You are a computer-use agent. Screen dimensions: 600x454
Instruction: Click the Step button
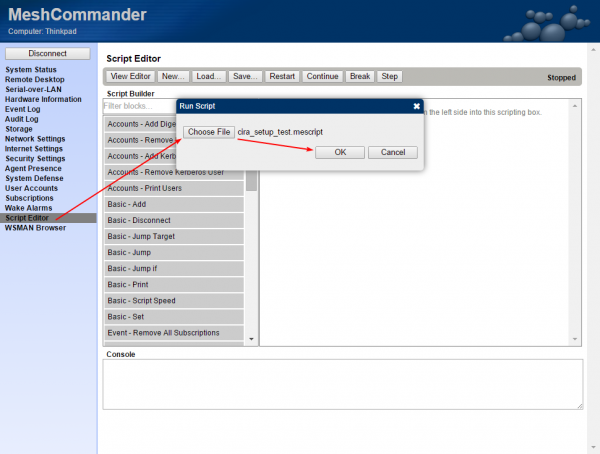coord(389,76)
